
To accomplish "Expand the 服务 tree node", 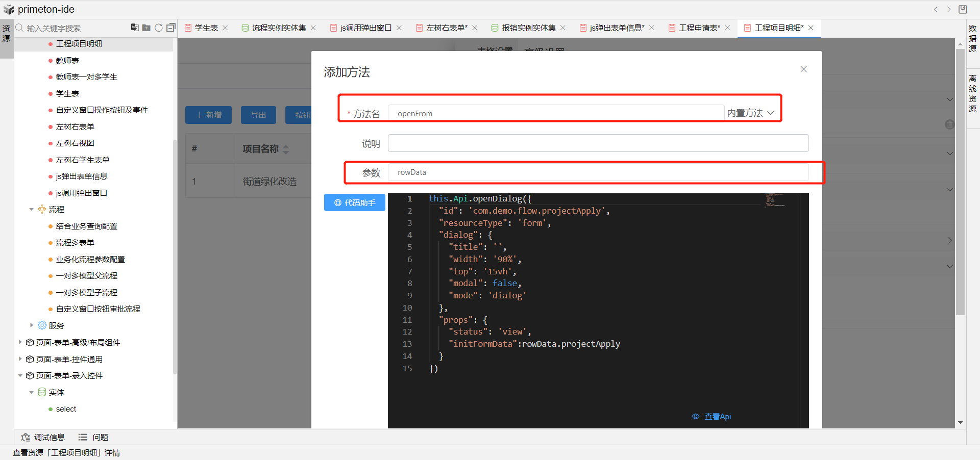I will coord(32,325).
